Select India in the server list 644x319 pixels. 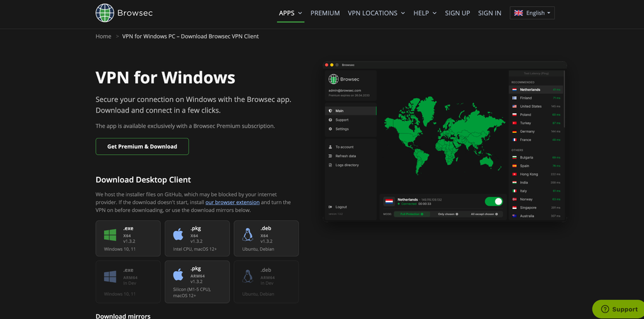536,182
